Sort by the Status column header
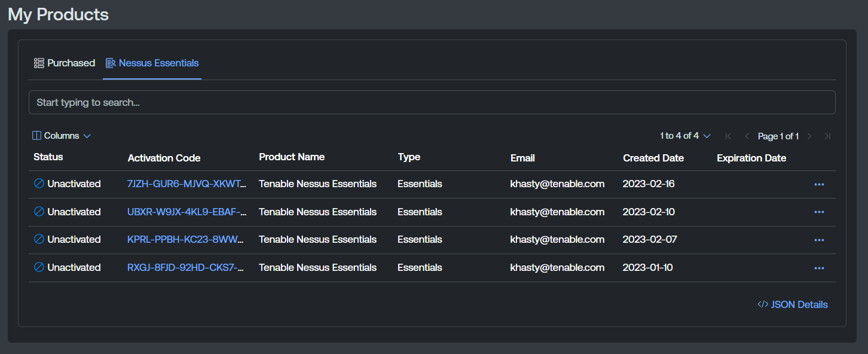Screen dimensions: 868x354 pyautogui.click(x=48, y=157)
